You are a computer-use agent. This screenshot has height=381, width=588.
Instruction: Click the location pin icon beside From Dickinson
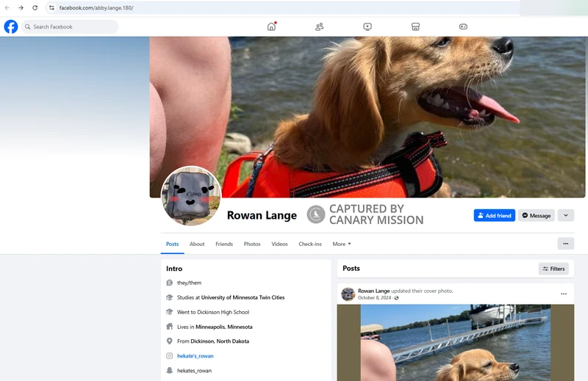tap(170, 341)
